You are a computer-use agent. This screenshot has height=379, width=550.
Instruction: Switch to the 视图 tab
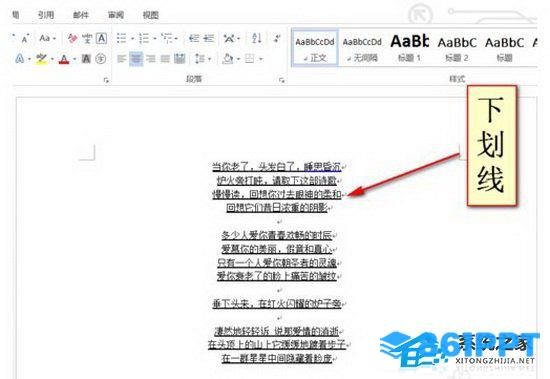(151, 15)
